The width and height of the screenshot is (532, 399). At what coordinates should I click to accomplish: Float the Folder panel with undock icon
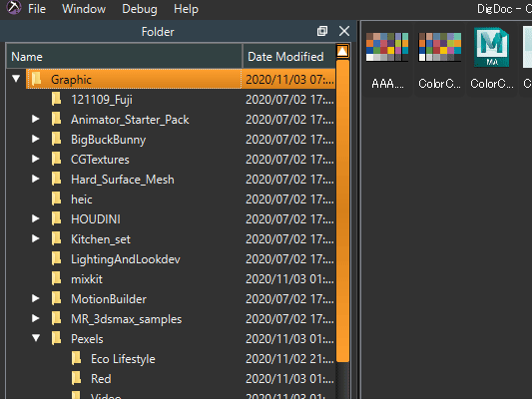coord(322,31)
